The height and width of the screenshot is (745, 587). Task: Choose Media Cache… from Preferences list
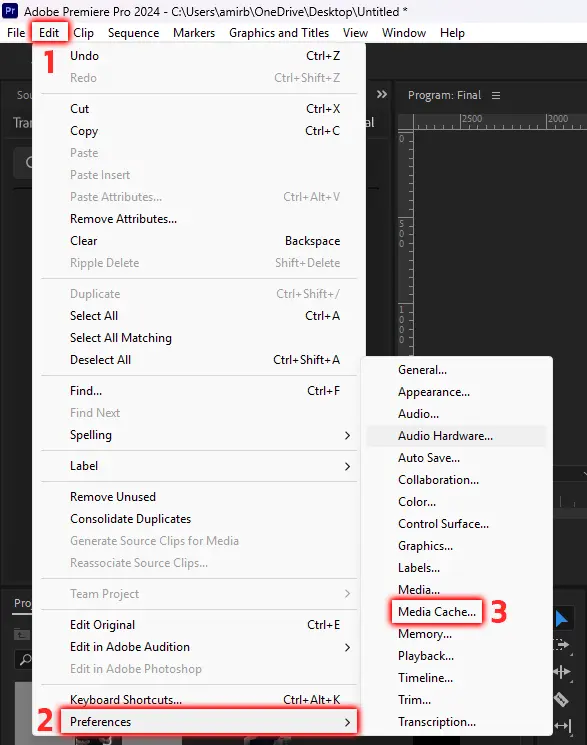click(437, 612)
